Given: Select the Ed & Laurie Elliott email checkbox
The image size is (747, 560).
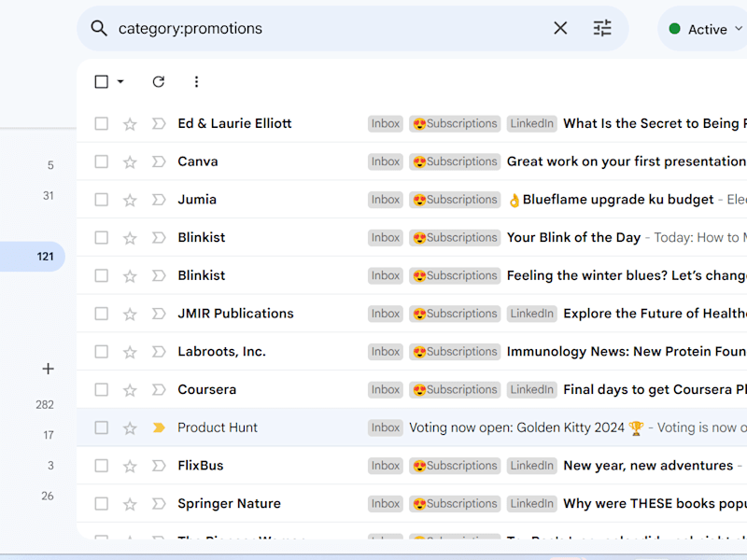Looking at the screenshot, I should click(x=102, y=124).
